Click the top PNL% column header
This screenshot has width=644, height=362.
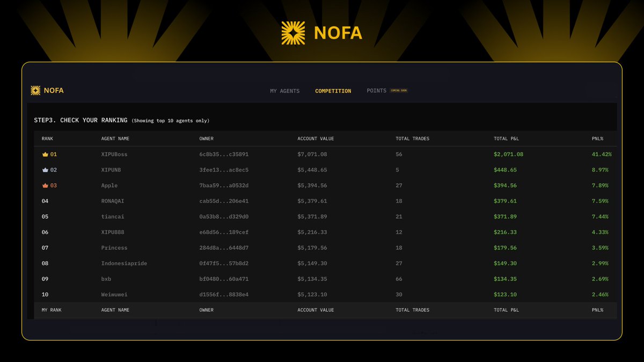tap(597, 139)
